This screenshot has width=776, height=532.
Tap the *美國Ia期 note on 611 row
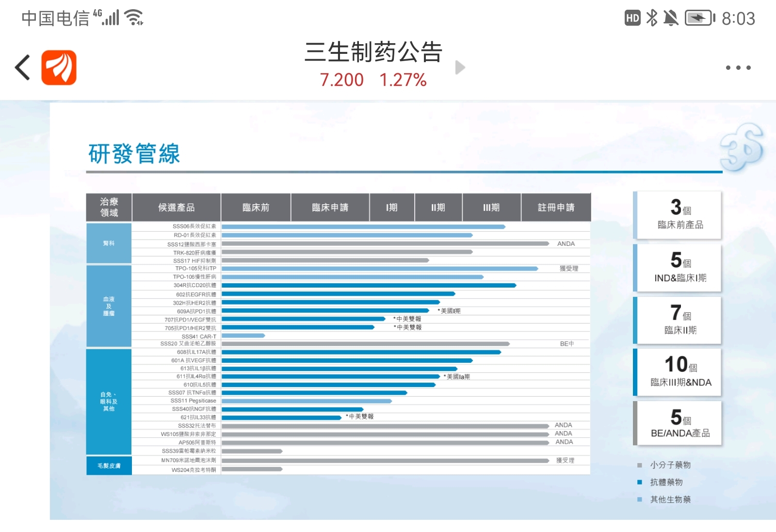(457, 377)
